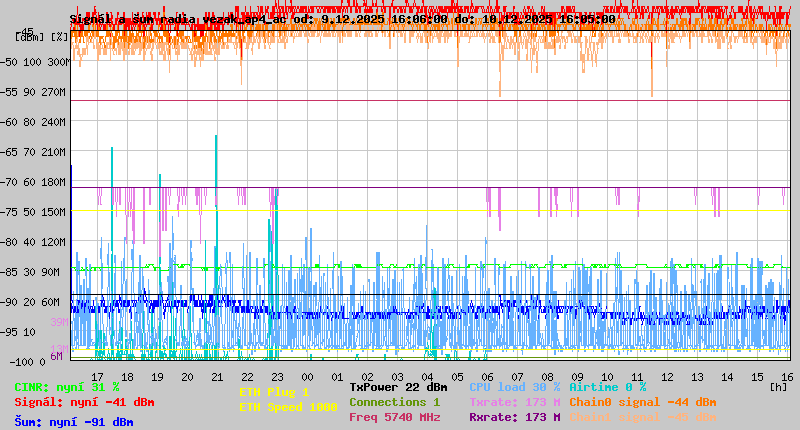Click the 'CPU load 30 %' legend label
The width and height of the screenshot is (800, 430).
pos(514,387)
